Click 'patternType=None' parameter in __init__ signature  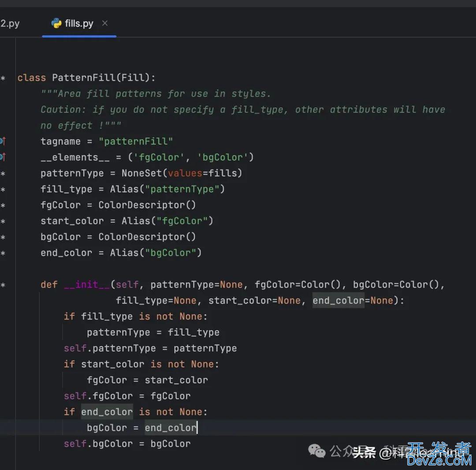(197, 285)
